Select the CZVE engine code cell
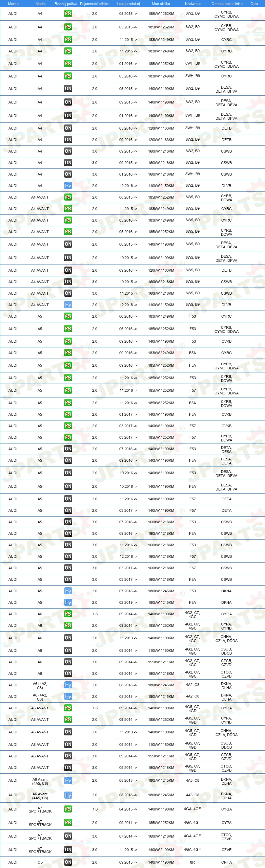The height and width of the screenshot is (868, 265). pos(226,850)
